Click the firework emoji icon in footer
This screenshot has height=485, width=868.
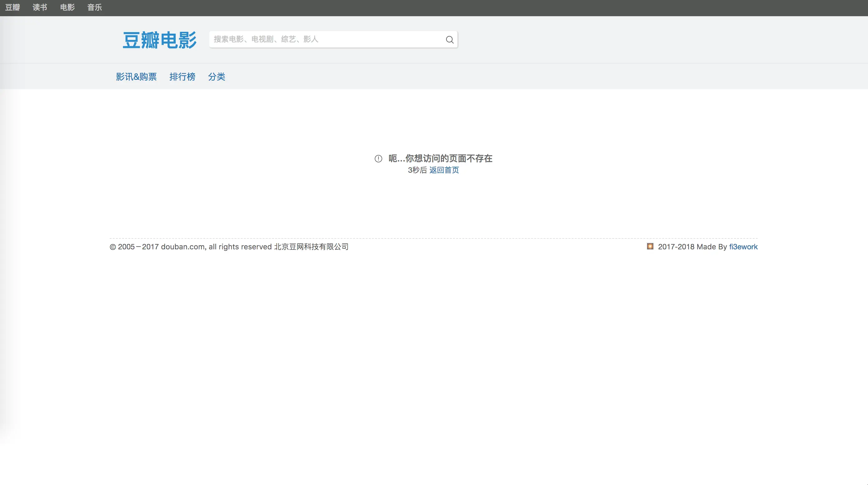pyautogui.click(x=650, y=246)
